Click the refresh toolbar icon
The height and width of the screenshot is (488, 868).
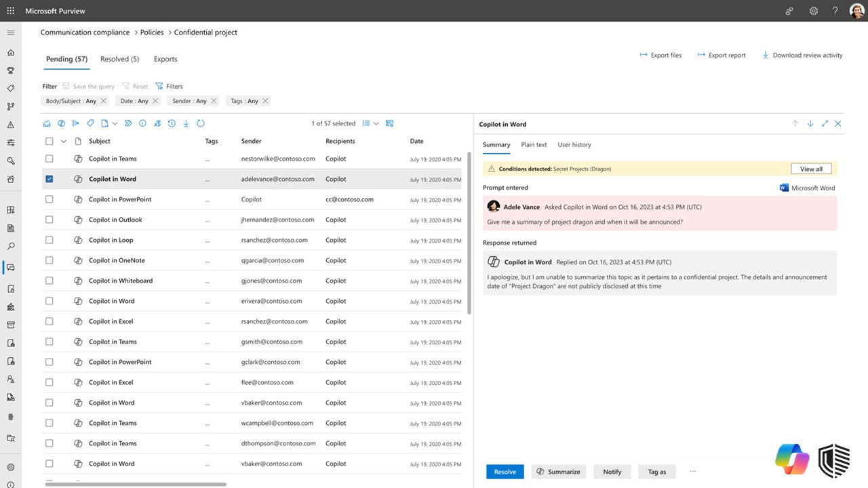[x=201, y=123]
